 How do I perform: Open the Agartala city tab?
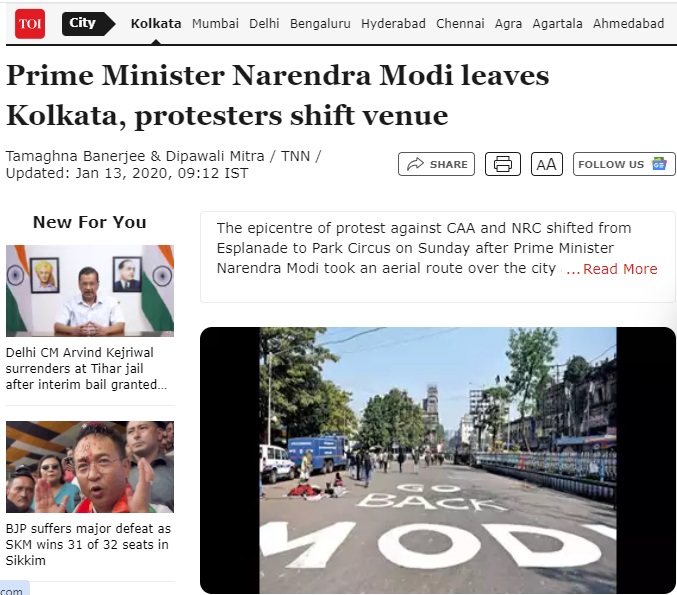pos(557,23)
